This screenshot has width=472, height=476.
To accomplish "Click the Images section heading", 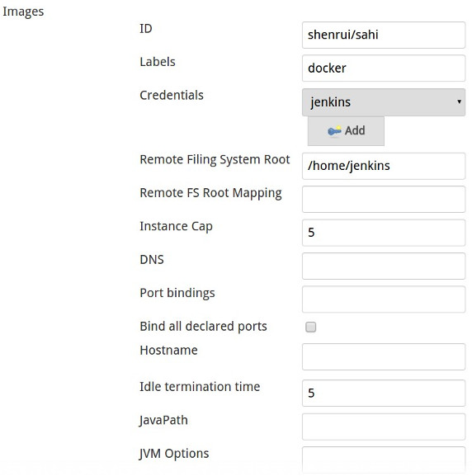I will (x=23, y=12).
